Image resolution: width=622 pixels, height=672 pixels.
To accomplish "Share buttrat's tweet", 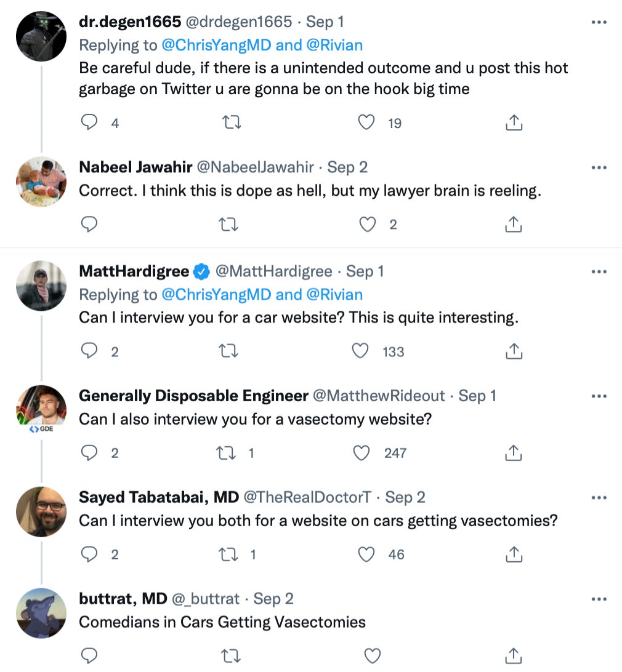I will pyautogui.click(x=514, y=656).
